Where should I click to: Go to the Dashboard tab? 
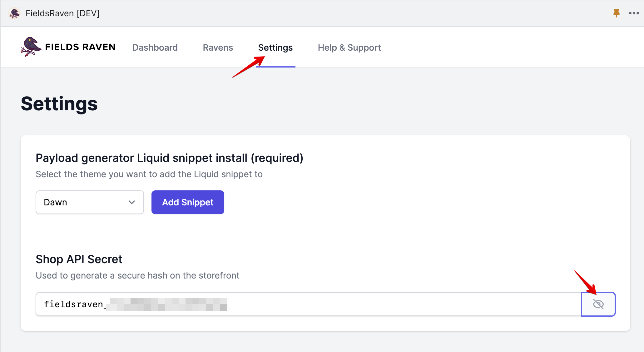[x=155, y=48]
